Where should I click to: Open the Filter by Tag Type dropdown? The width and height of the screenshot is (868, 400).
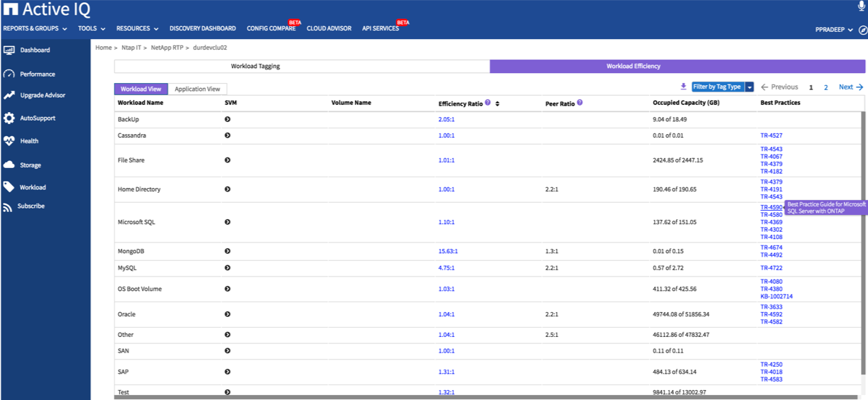tap(750, 87)
